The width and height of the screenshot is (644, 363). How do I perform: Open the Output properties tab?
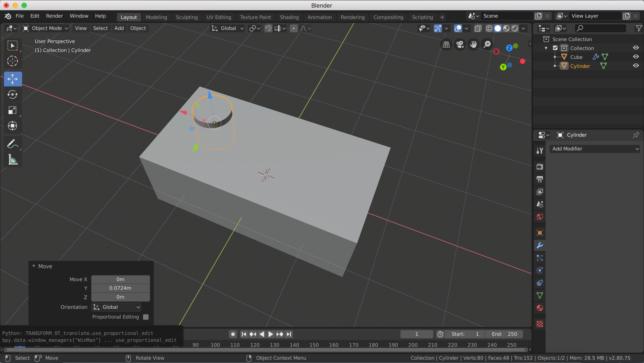540,179
